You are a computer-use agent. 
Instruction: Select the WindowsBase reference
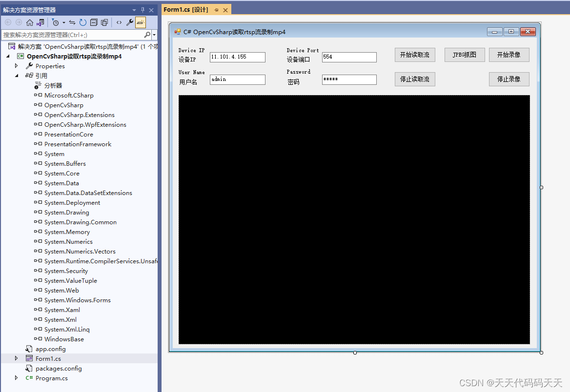point(64,339)
